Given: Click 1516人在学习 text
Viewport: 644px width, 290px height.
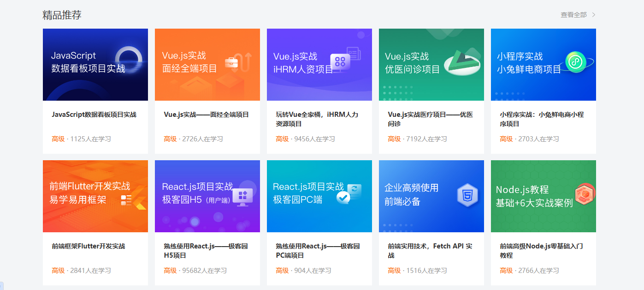Looking at the screenshot, I should [x=427, y=271].
